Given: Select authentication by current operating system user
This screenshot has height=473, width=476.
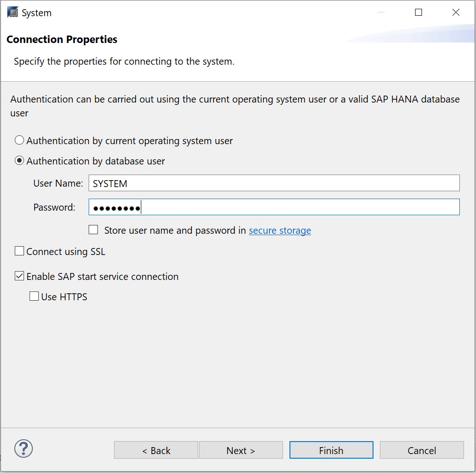Looking at the screenshot, I should [19, 140].
